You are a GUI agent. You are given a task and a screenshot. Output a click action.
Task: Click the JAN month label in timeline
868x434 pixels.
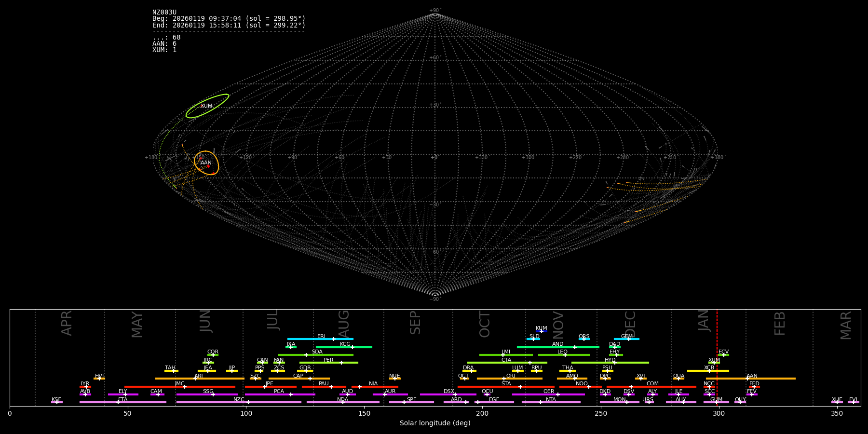click(x=704, y=321)
